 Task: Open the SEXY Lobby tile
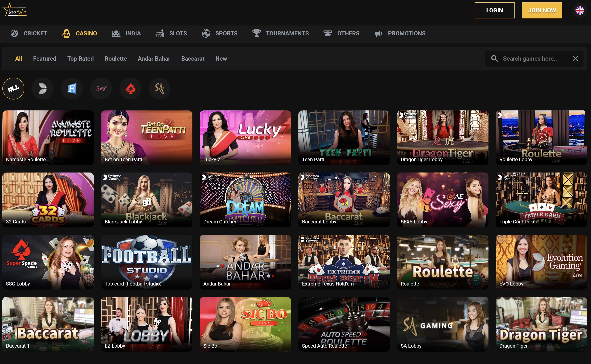click(x=443, y=200)
